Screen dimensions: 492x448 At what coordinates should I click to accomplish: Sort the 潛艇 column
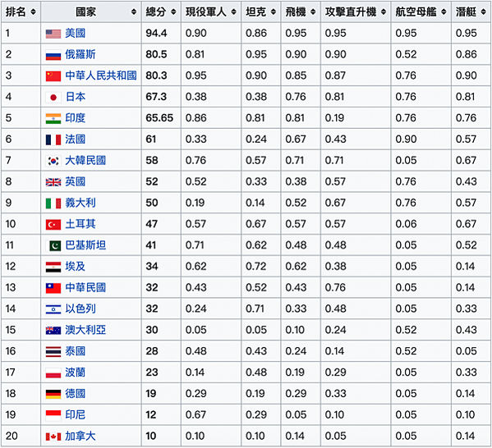[x=483, y=12]
